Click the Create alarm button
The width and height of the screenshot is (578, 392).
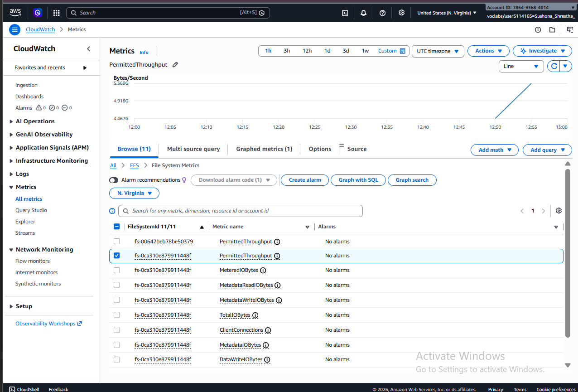pos(305,180)
